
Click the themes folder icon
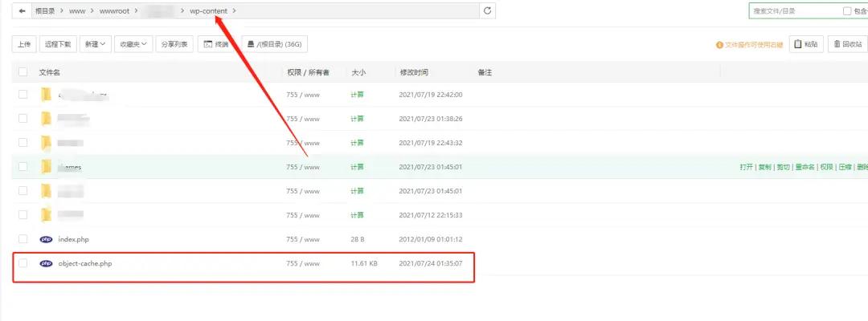pyautogui.click(x=46, y=167)
